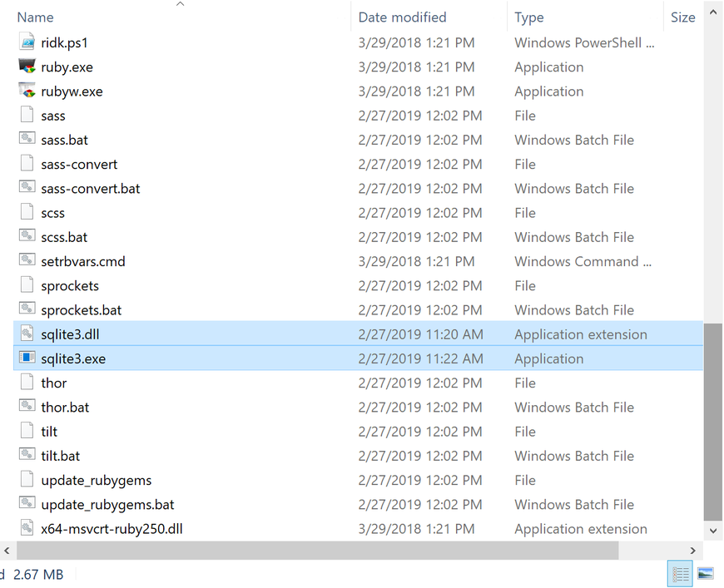Click the vertical scrollbar down arrow
The width and height of the screenshot is (724, 588).
tap(713, 531)
